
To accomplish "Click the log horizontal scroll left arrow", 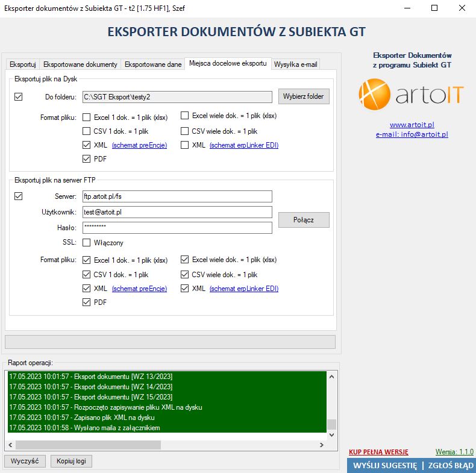I will pos(10,445).
